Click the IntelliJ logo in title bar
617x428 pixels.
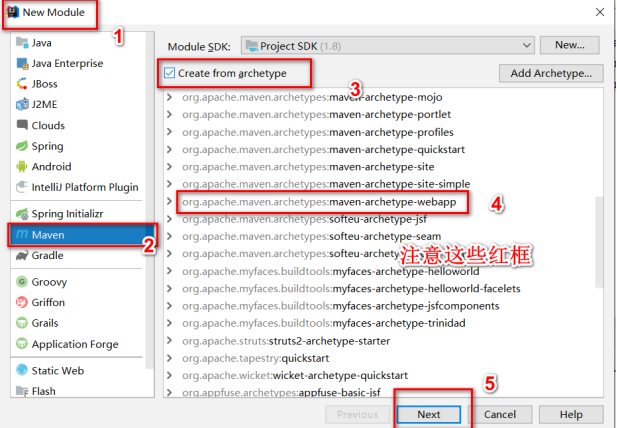pos(13,12)
